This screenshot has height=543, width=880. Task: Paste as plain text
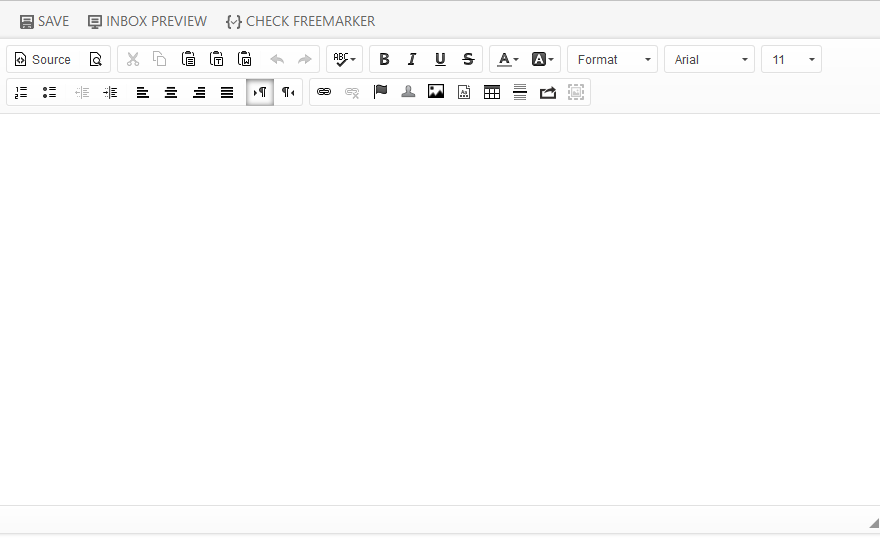pyautogui.click(x=216, y=59)
